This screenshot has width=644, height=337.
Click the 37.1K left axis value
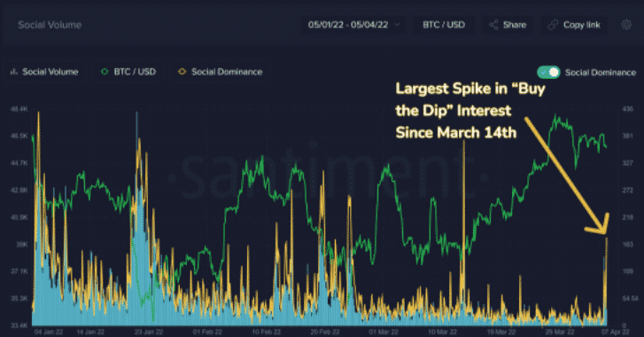[x=19, y=271]
